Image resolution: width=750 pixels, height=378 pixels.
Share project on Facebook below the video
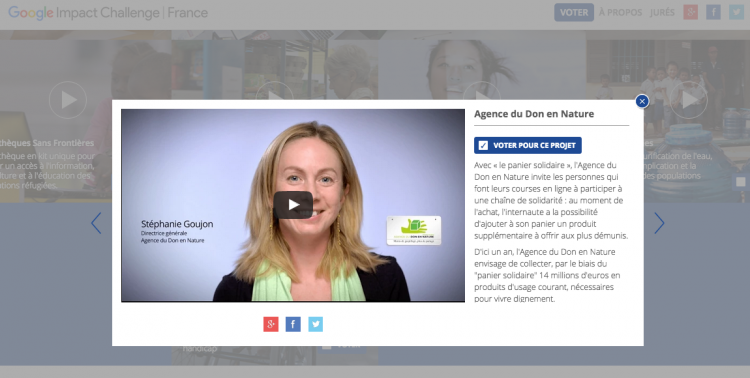click(x=293, y=324)
